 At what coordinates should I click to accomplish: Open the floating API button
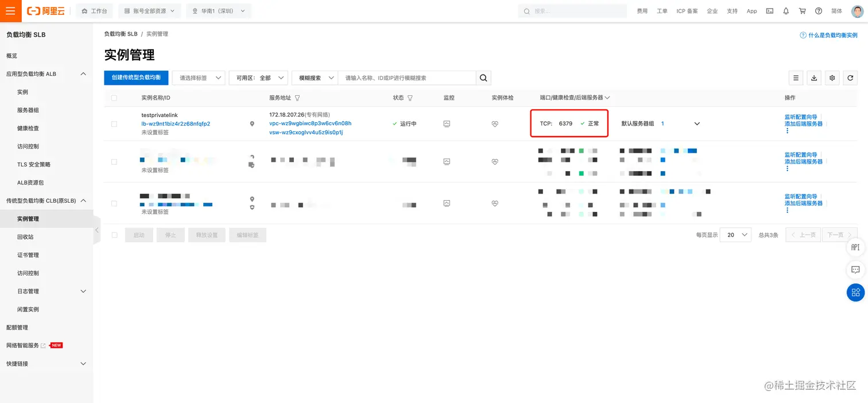click(x=855, y=247)
